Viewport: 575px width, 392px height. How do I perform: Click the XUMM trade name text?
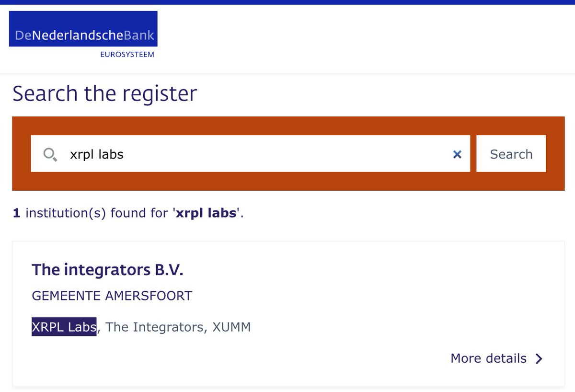[x=231, y=327]
